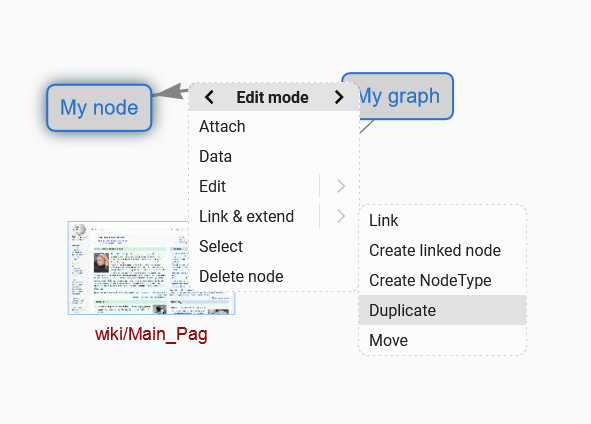Image resolution: width=591 pixels, height=424 pixels.
Task: Choose Move from the submenu
Action: 442,340
